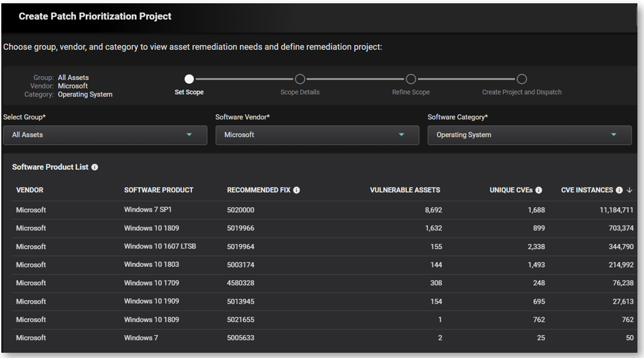Click the Scope Details step label

[x=300, y=92]
